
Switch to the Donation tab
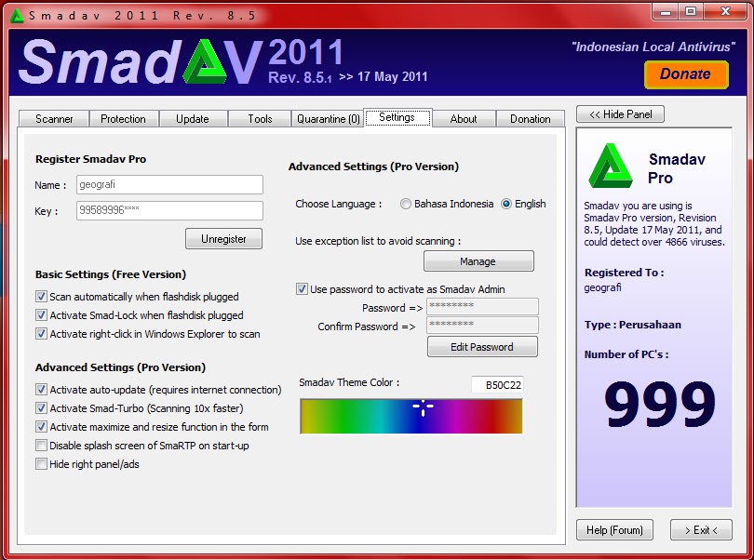[530, 119]
